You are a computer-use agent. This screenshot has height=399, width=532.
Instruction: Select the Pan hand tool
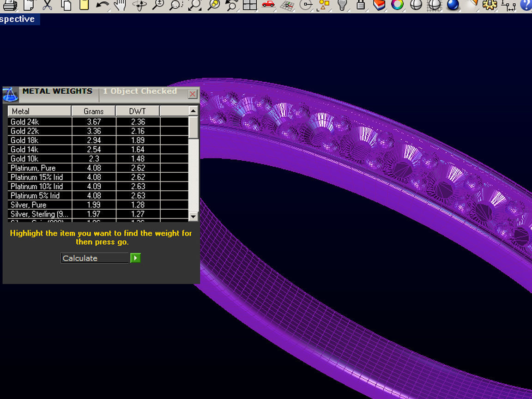click(x=120, y=5)
